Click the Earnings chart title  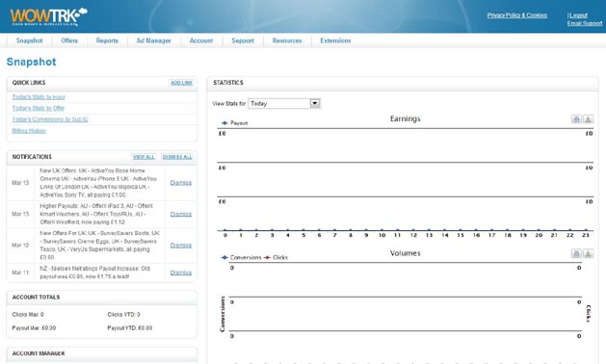click(405, 119)
